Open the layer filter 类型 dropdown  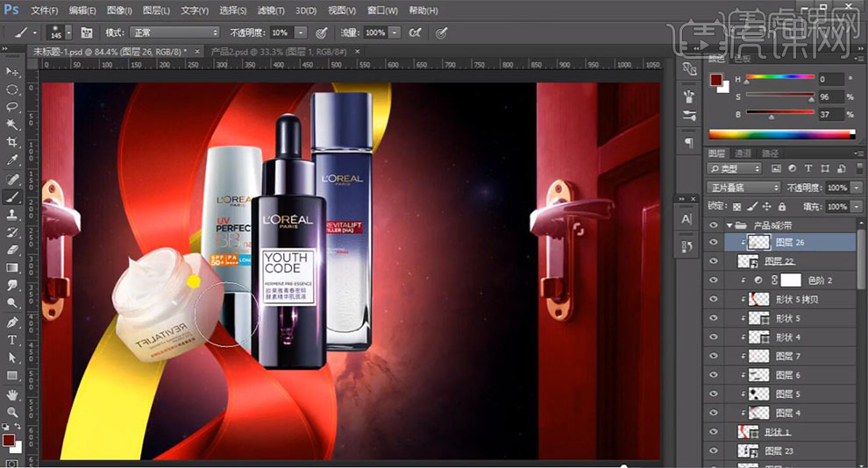pyautogui.click(x=735, y=168)
